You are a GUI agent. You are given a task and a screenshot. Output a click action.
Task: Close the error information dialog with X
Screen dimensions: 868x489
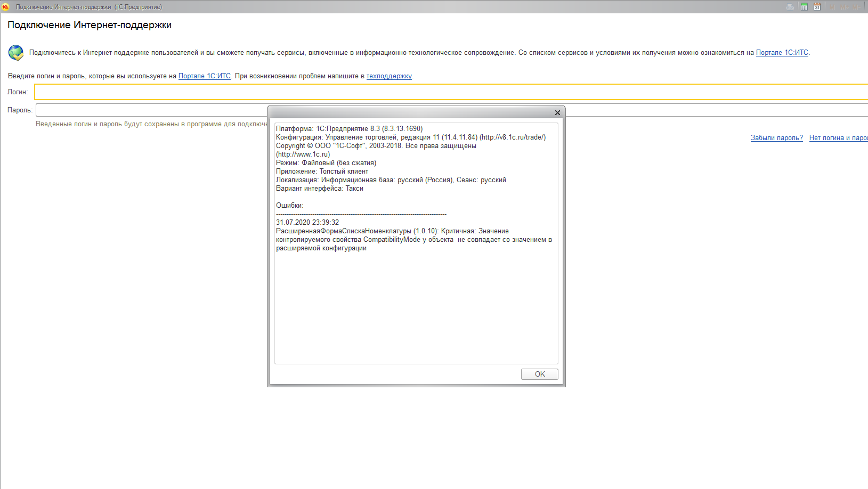(557, 112)
